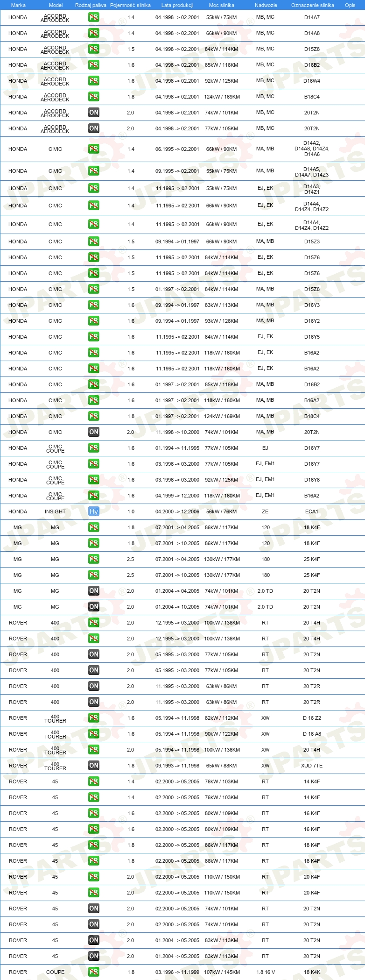Select engine code D16Y8
The image size is (365, 980).
click(312, 480)
